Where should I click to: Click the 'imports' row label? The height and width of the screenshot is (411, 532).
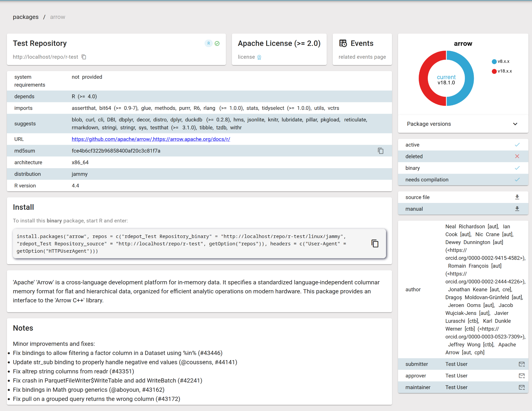[23, 108]
